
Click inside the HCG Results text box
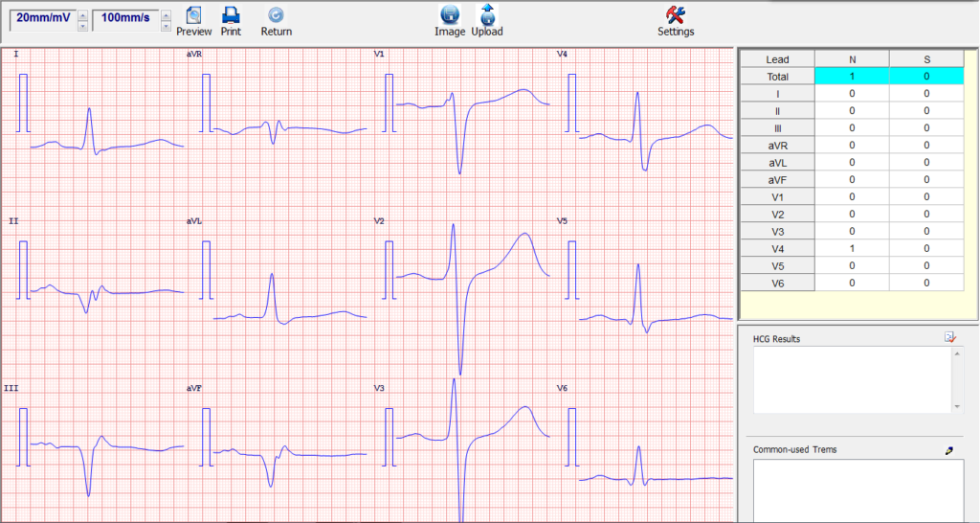pyautogui.click(x=853, y=380)
